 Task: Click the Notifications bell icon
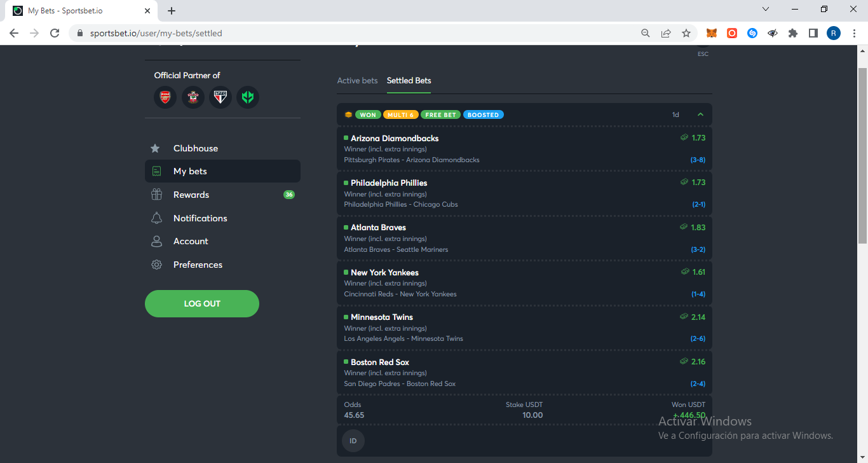156,218
